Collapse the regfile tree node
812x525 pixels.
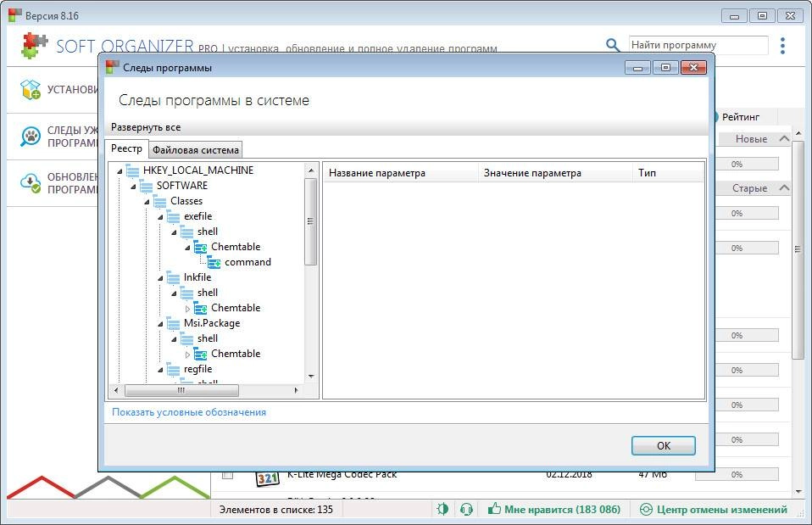160,370
